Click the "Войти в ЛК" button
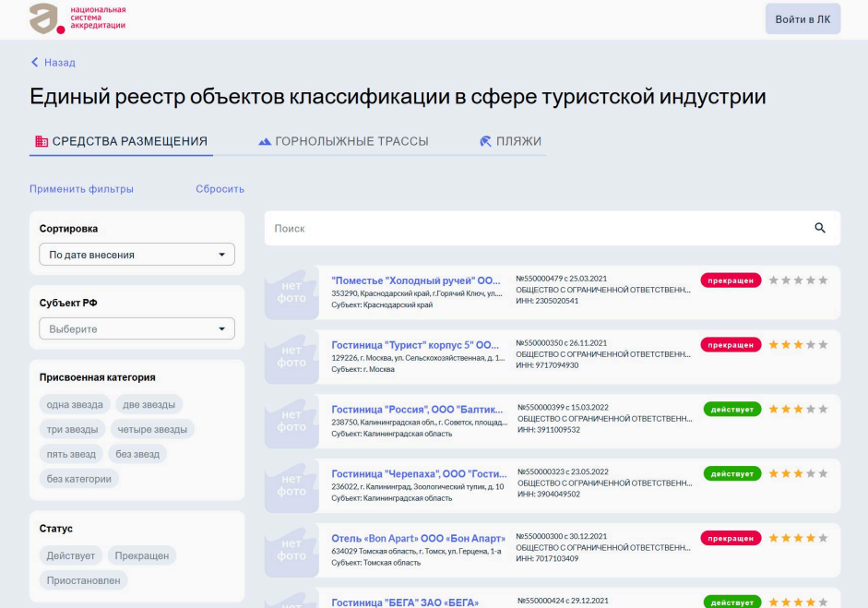868x608 pixels. pos(803,18)
